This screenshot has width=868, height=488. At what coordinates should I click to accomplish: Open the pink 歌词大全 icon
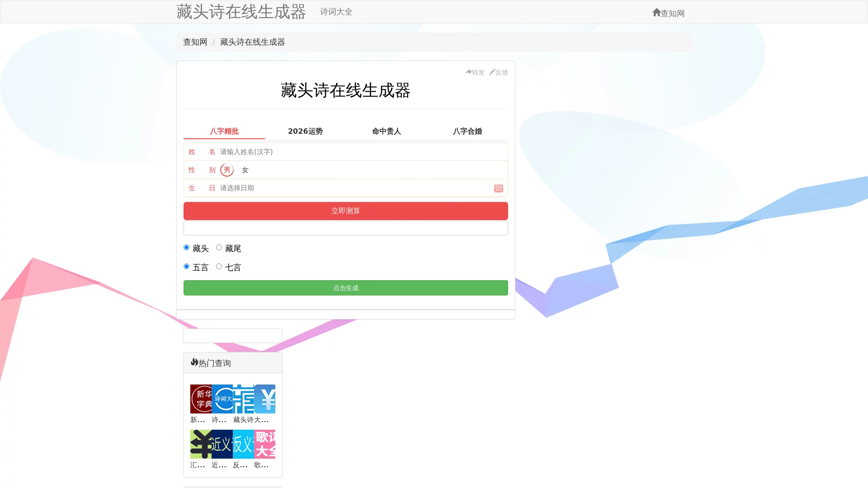264,444
